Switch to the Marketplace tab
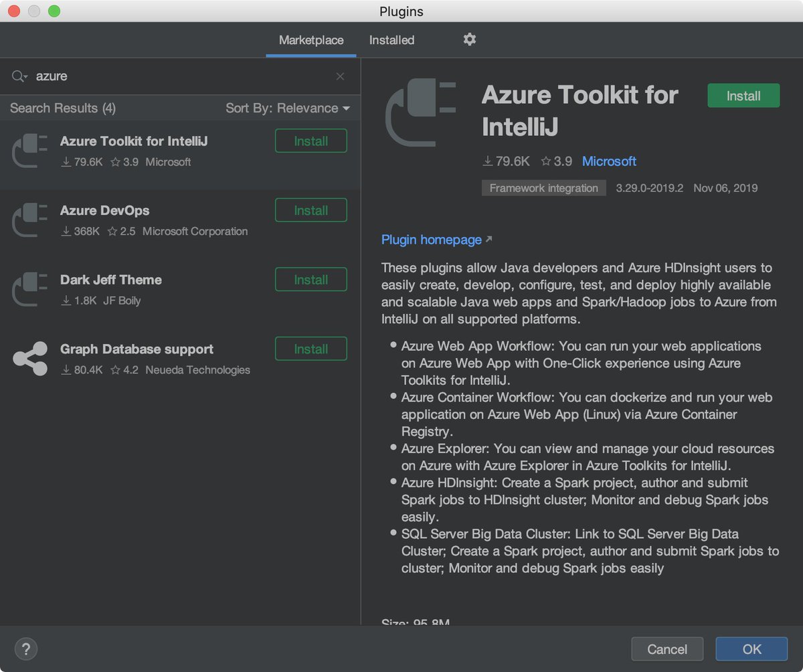803x672 pixels. point(311,40)
